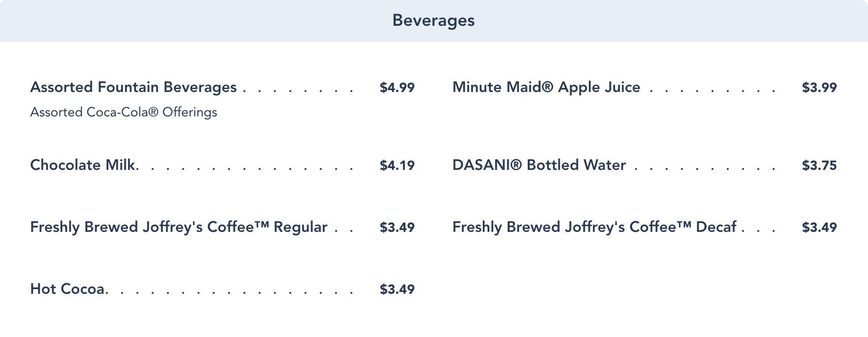This screenshot has width=868, height=337.
Task: Click the $4.19 Chocolate Milk price
Action: click(397, 166)
